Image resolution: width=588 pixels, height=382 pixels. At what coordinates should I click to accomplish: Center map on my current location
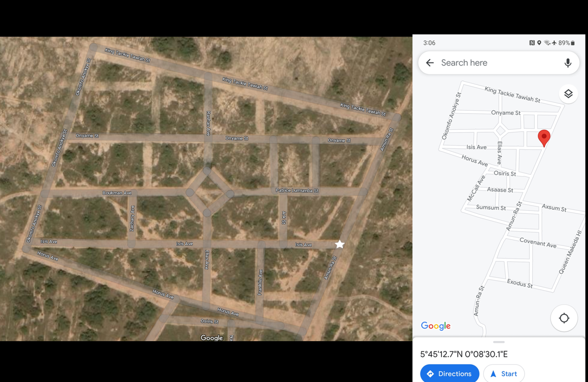(x=564, y=318)
